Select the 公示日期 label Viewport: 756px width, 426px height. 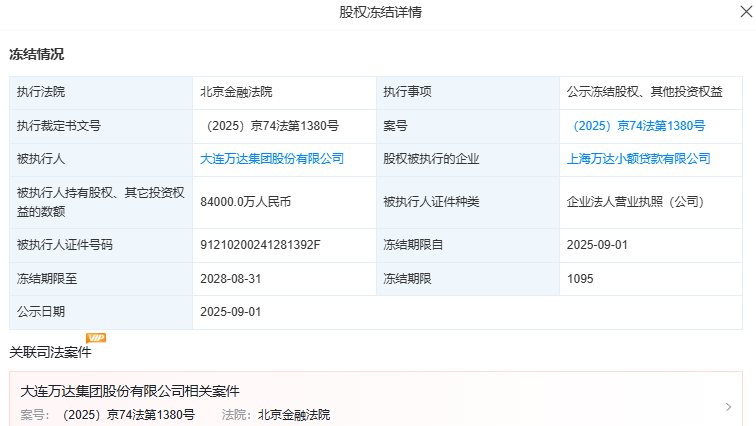click(40, 312)
